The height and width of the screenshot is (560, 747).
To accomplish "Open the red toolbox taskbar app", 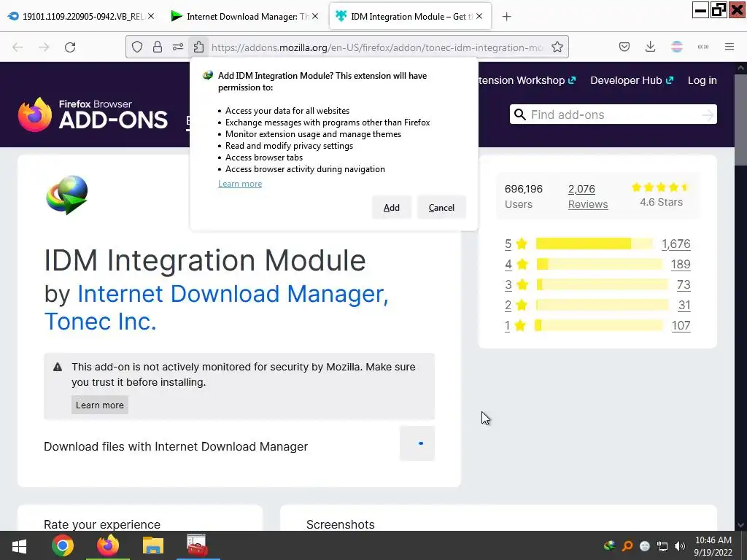I will [197, 545].
